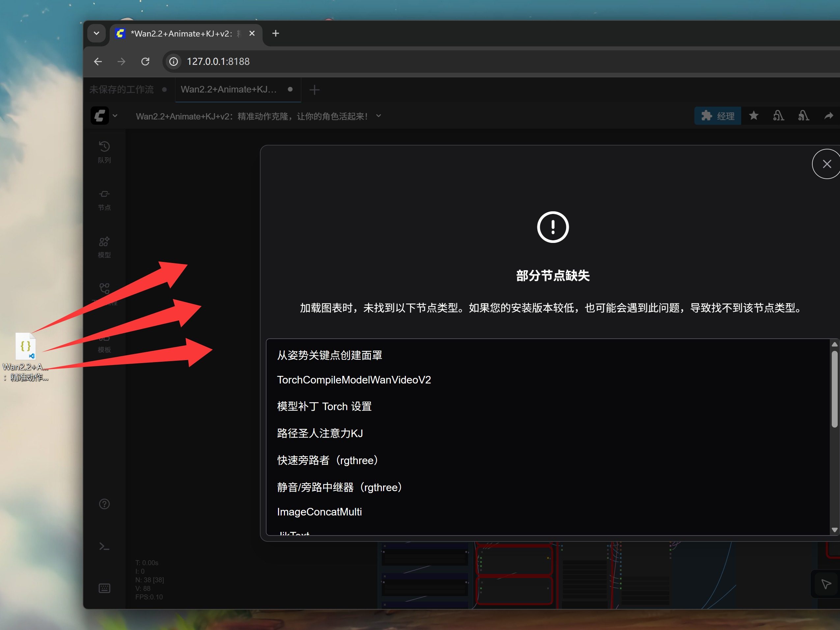Viewport: 840px width, 630px height.
Task: Click the browser address bar URL
Action: 218,62
